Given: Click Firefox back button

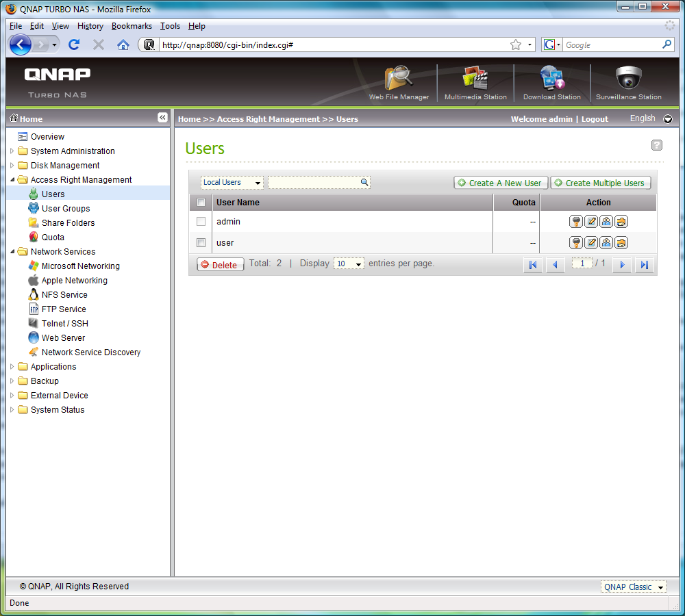Looking at the screenshot, I should [20, 44].
